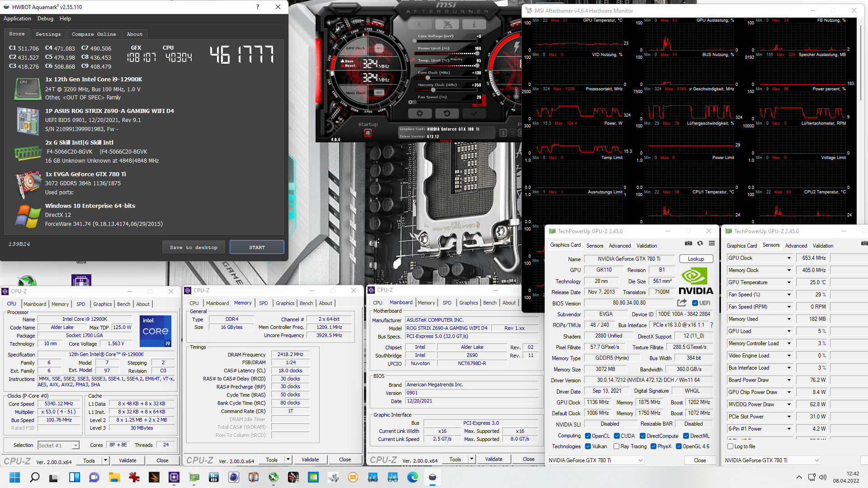Toggle PhysX checkbox in GPU-Z
The width and height of the screenshot is (868, 488).
653,446
